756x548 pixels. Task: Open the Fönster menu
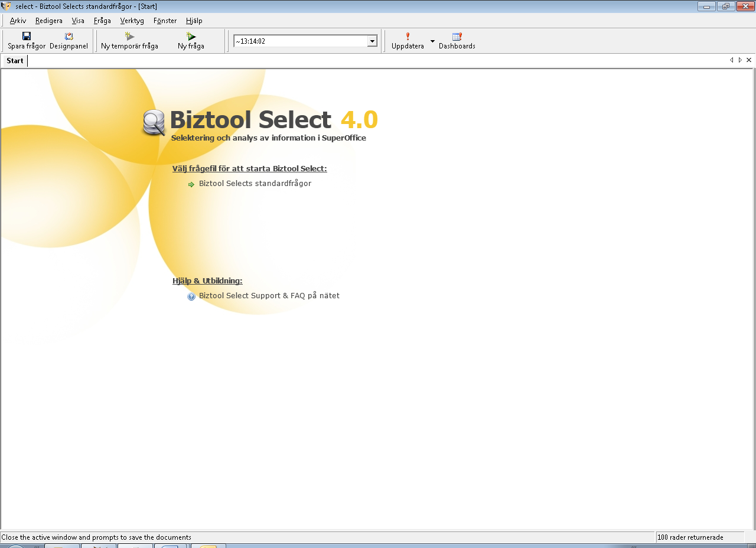(165, 21)
